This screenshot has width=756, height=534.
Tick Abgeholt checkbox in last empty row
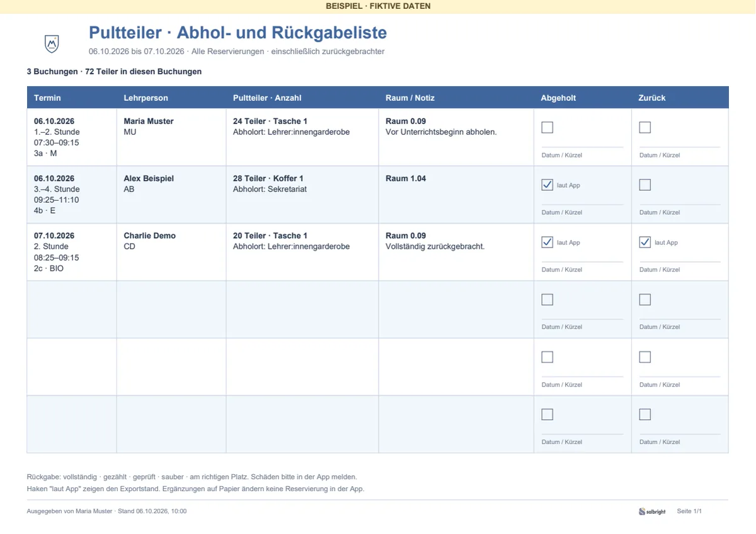point(547,414)
